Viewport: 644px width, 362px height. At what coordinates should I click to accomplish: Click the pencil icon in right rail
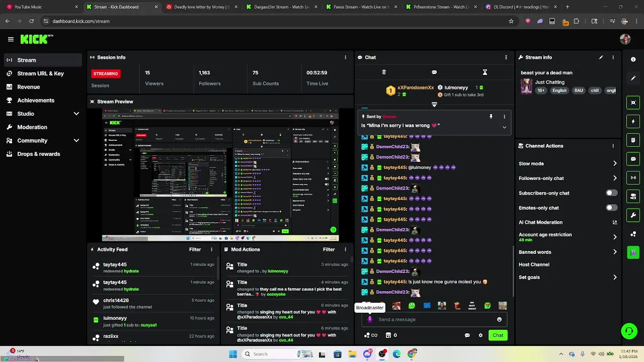click(633, 78)
